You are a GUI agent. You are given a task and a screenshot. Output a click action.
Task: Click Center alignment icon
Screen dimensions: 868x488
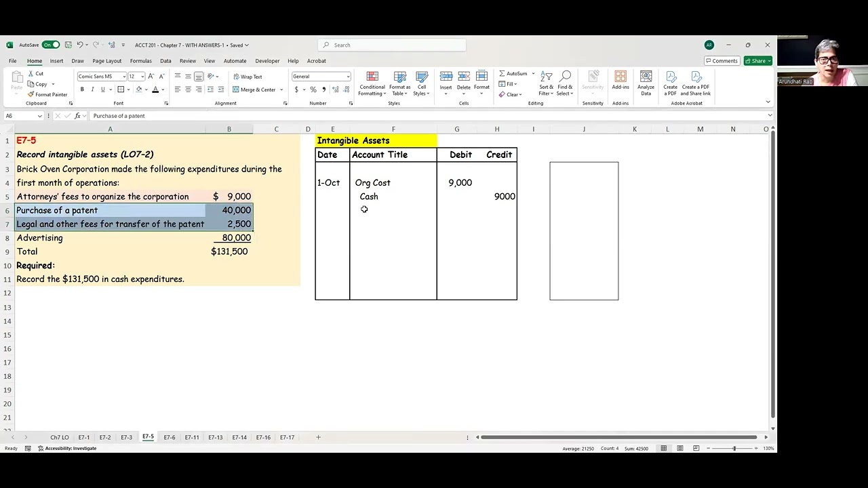[188, 89]
